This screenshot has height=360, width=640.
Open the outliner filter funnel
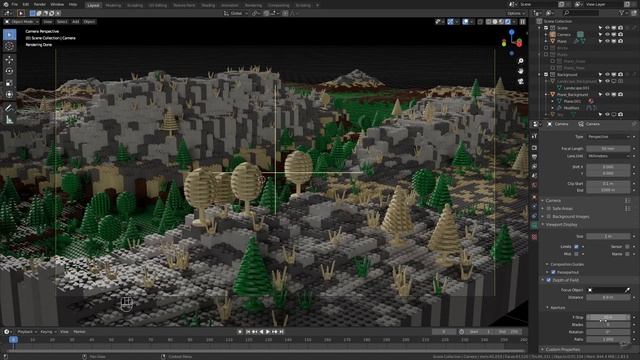(622, 13)
